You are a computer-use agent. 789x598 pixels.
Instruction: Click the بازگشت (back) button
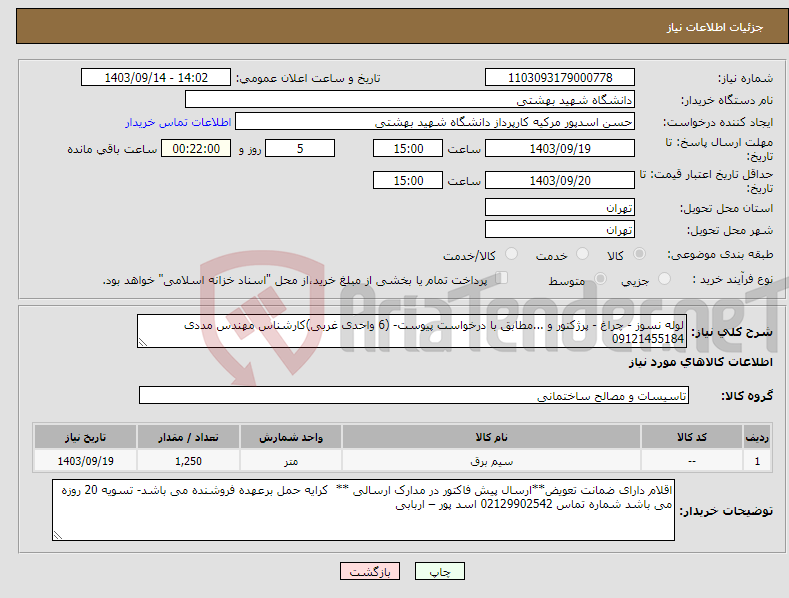click(370, 571)
